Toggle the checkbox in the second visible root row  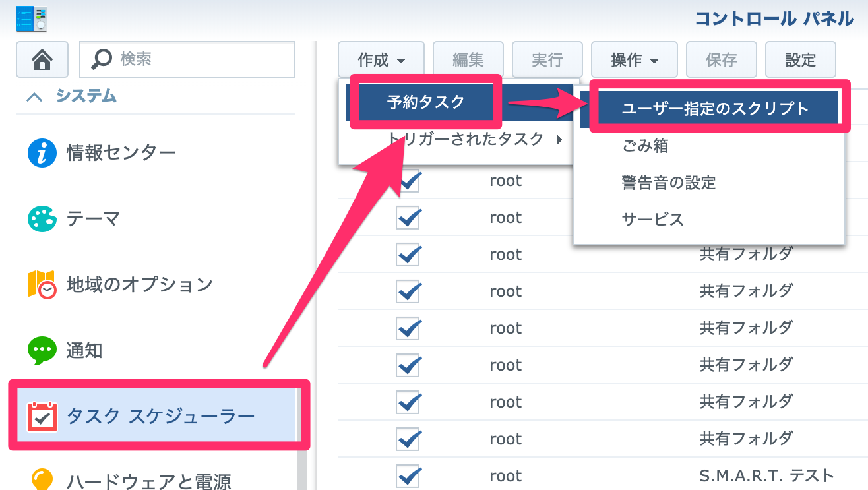click(x=408, y=218)
